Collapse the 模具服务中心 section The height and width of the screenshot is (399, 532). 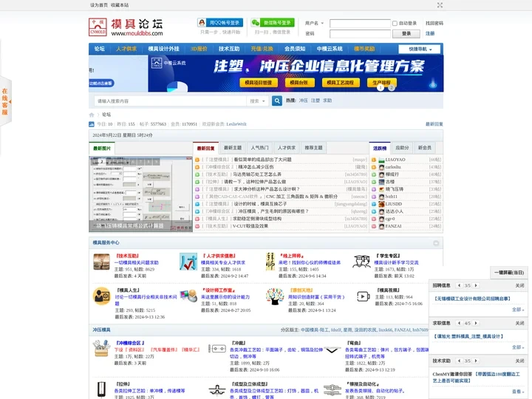point(436,243)
